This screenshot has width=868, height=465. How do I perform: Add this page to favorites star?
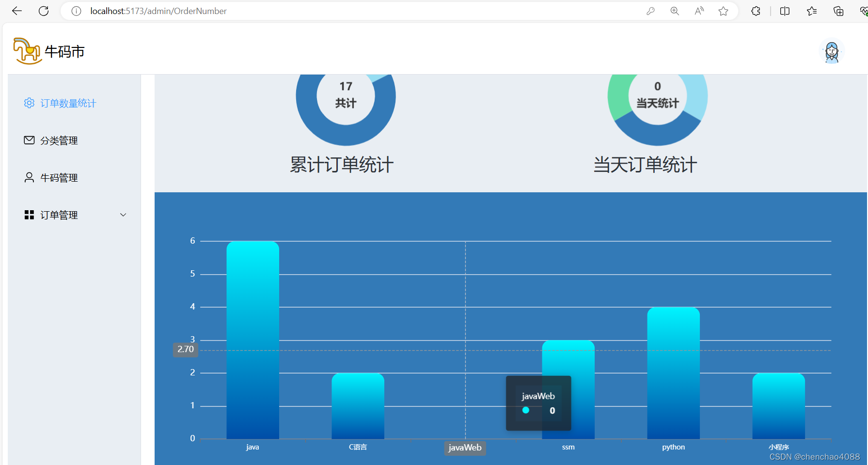click(723, 11)
